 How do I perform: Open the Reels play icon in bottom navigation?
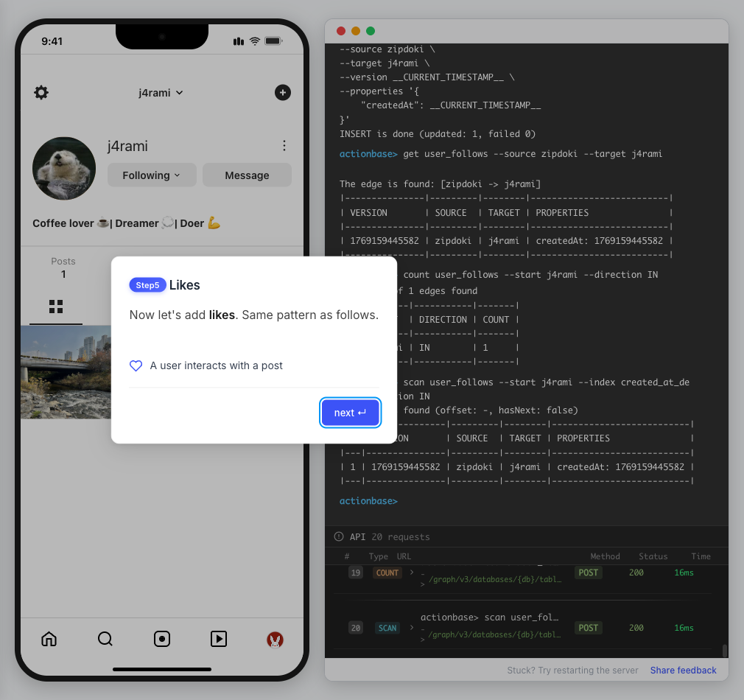coord(219,639)
